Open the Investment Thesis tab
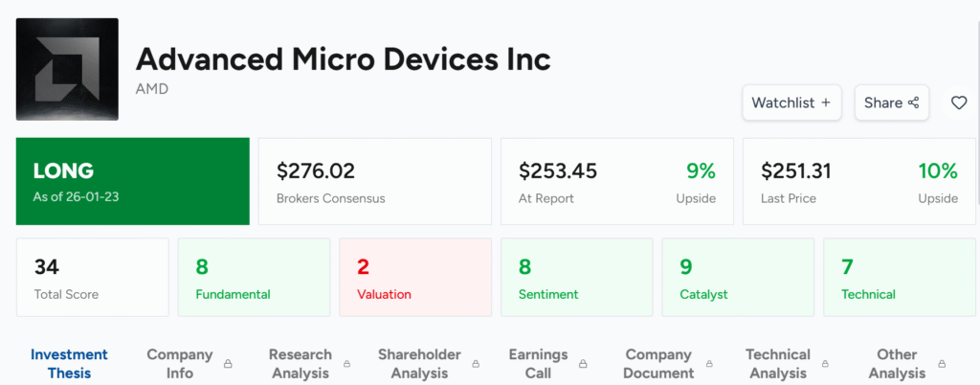980x385 pixels. click(x=69, y=363)
